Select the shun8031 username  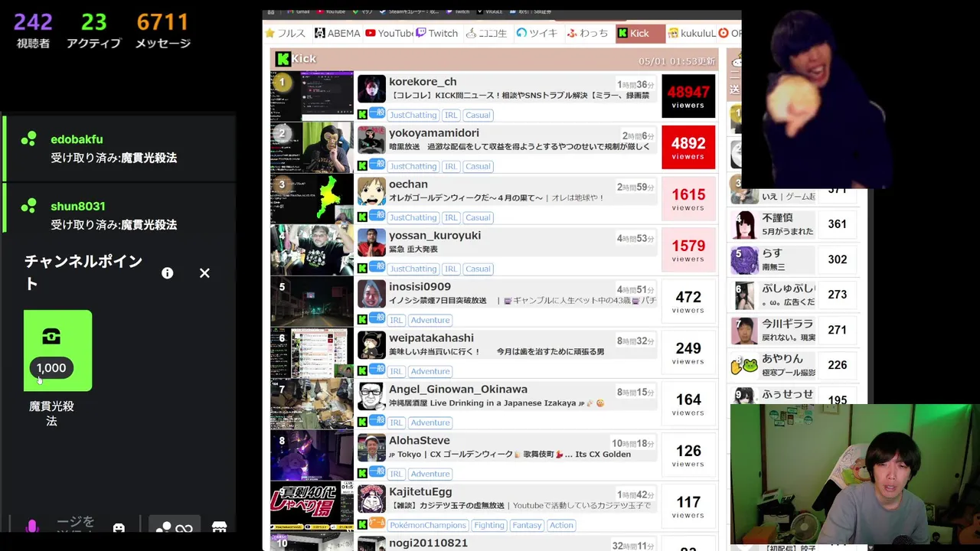(x=78, y=207)
